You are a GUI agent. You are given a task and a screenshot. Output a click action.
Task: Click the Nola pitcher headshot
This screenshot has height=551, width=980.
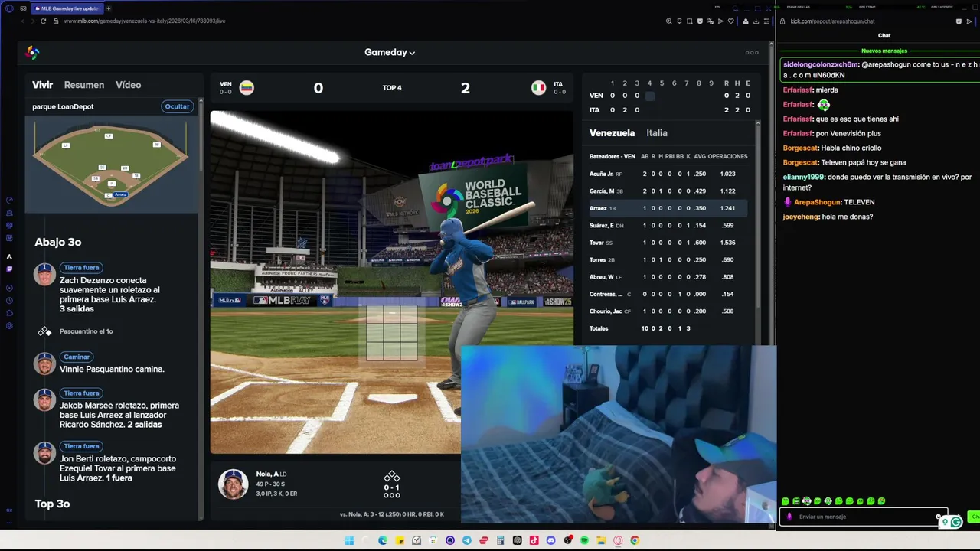click(233, 484)
